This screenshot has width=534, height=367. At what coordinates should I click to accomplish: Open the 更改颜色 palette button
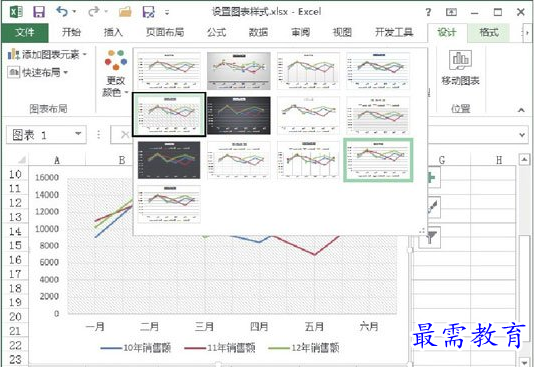(115, 73)
